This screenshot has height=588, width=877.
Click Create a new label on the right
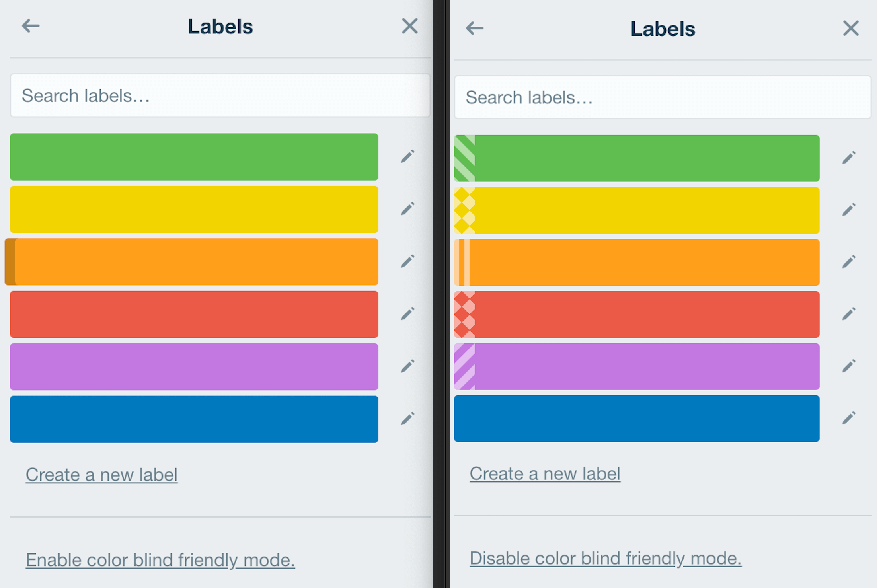pos(545,473)
